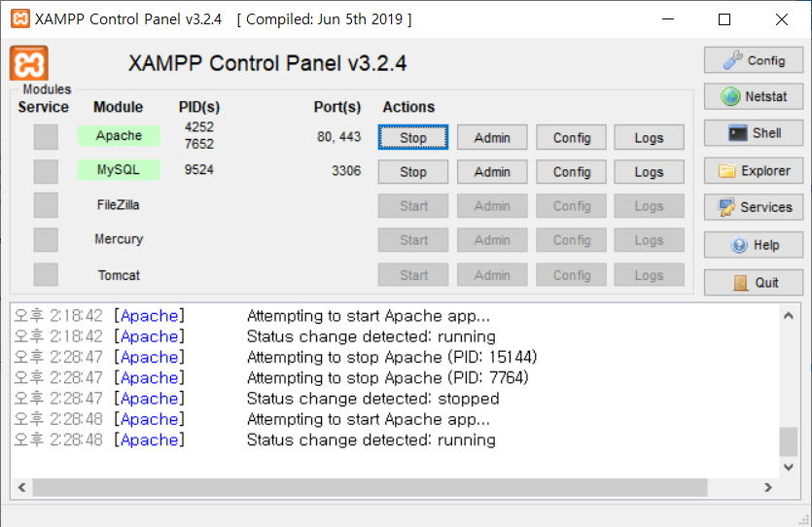Click the Apache PID value "7652"

(x=198, y=144)
